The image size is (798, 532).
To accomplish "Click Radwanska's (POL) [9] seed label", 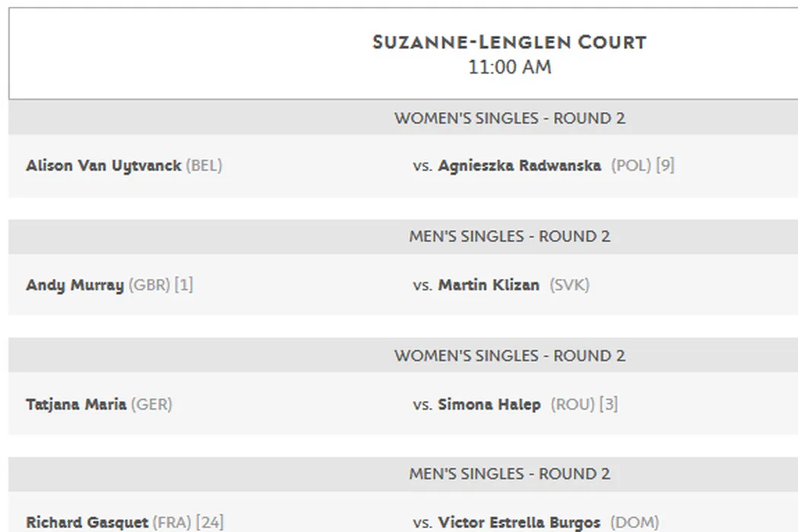I will pos(642,166).
